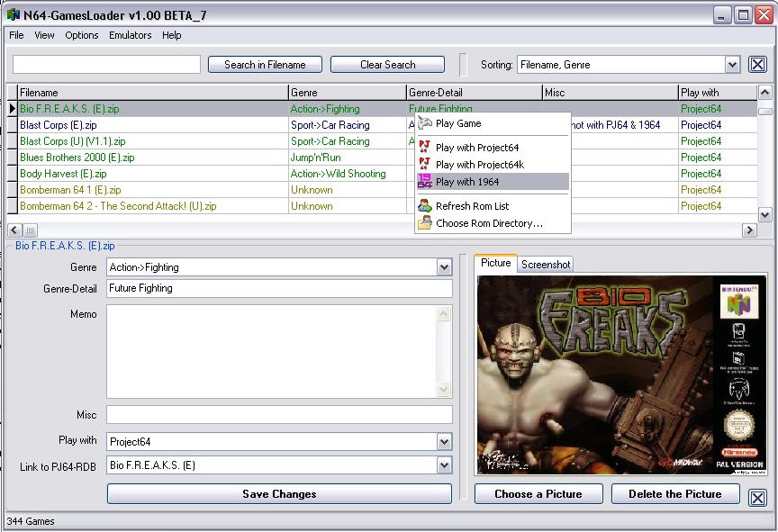Click the Clear Search button
778x532 pixels.
387,65
